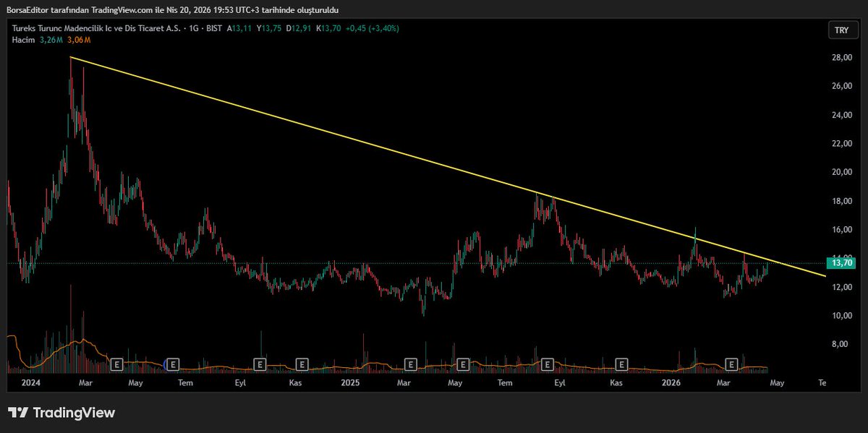Click the 16,00 price axis label

tap(841, 230)
